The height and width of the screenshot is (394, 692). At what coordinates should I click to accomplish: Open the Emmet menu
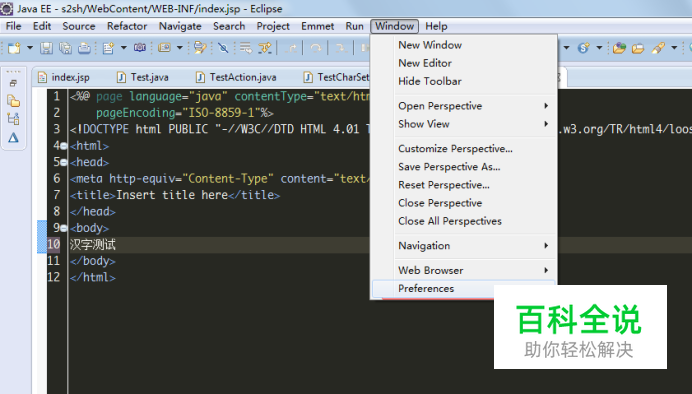[x=317, y=26]
